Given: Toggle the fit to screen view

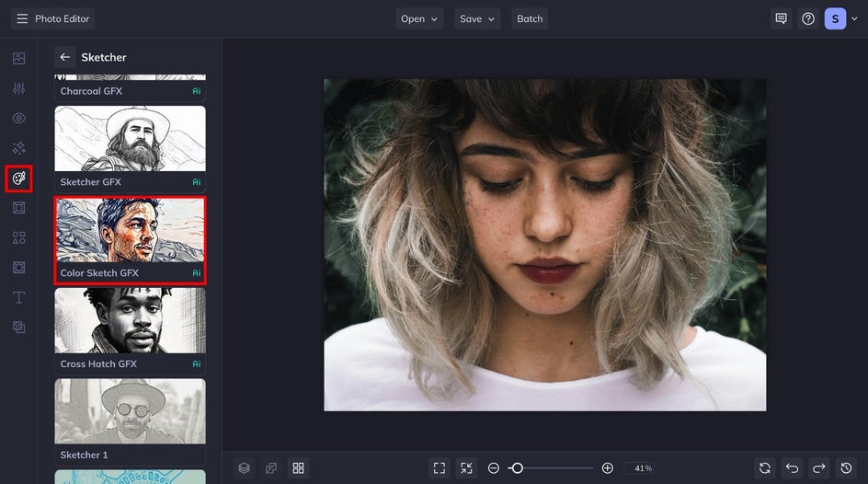Looking at the screenshot, I should [x=440, y=468].
